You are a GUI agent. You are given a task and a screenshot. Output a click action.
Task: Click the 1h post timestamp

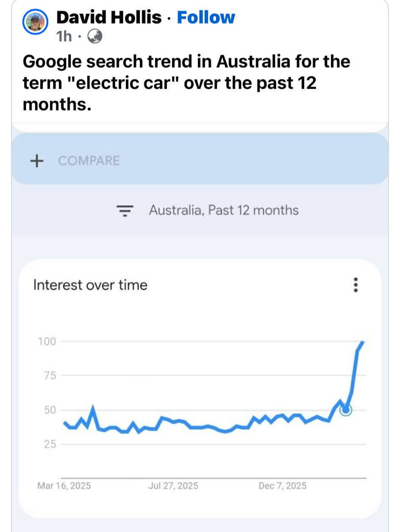coord(64,38)
